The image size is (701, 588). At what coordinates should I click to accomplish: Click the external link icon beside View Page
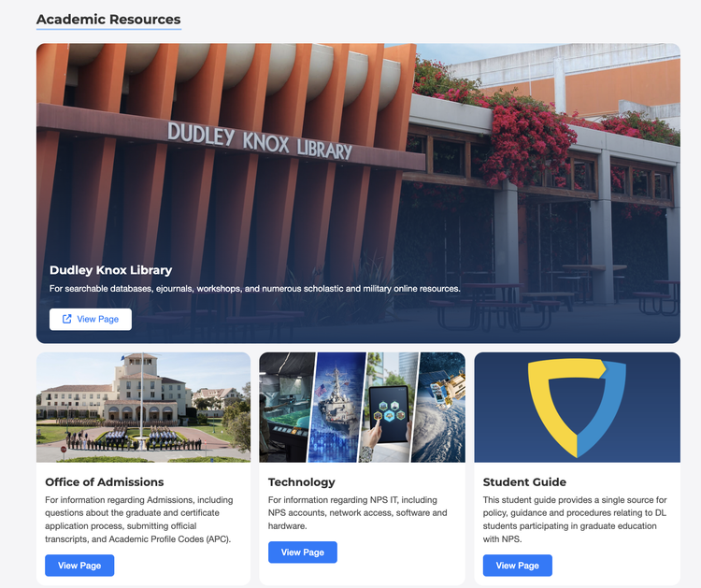(66, 319)
